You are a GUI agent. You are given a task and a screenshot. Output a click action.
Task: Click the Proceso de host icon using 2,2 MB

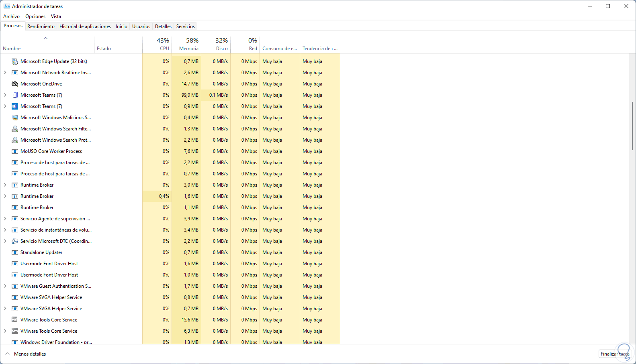pyautogui.click(x=15, y=163)
